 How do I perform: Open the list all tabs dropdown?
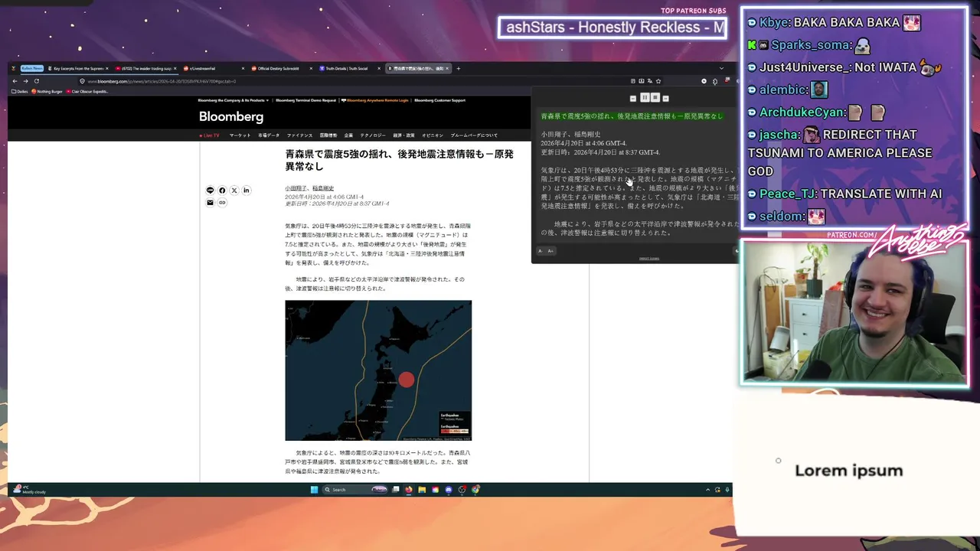(x=721, y=68)
